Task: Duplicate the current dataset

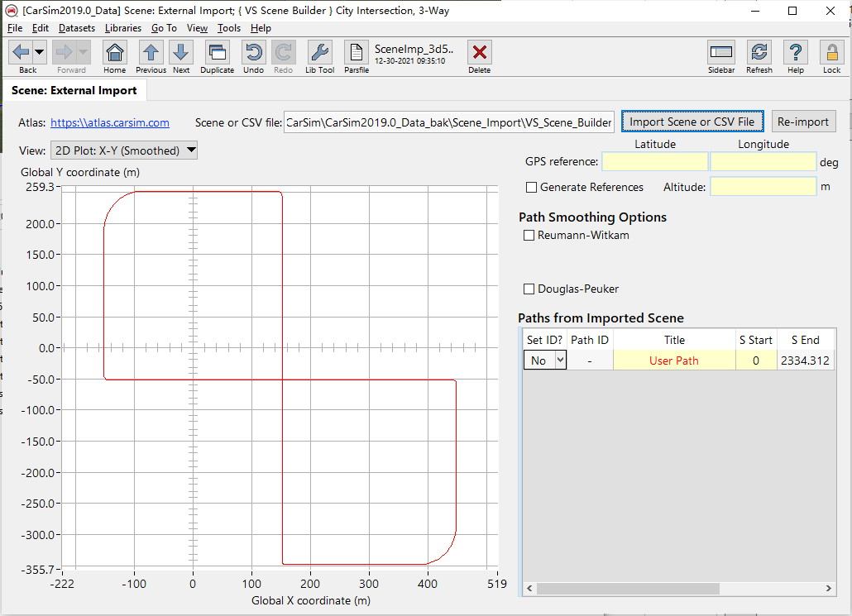Action: point(217,53)
